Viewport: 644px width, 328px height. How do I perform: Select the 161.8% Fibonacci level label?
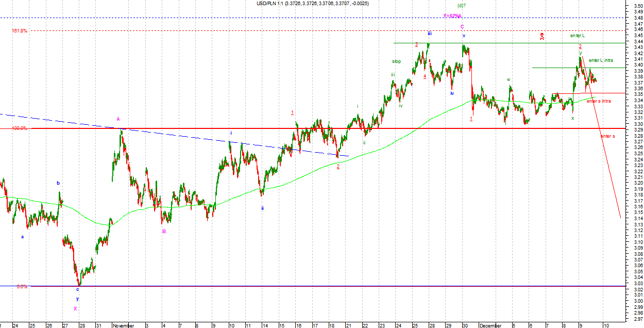[20, 31]
